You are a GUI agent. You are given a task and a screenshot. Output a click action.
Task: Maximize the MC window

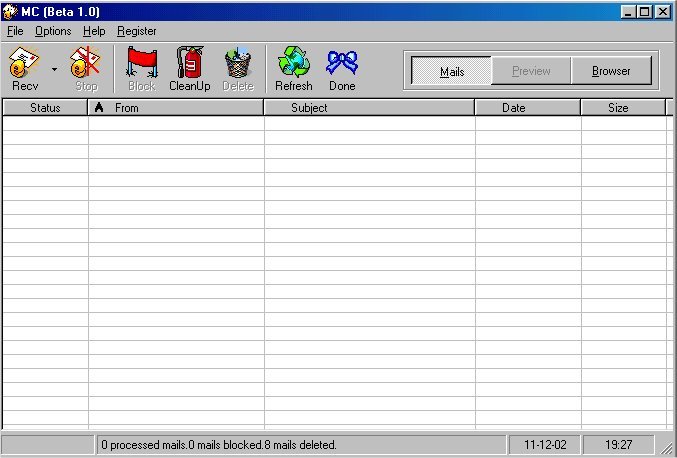[645, 12]
